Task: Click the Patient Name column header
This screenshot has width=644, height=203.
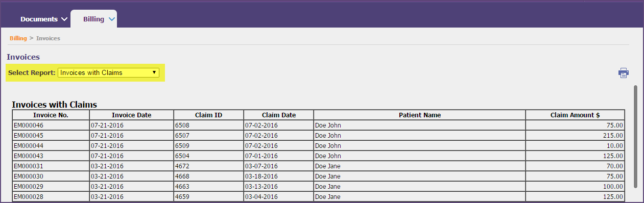Action: coord(420,115)
